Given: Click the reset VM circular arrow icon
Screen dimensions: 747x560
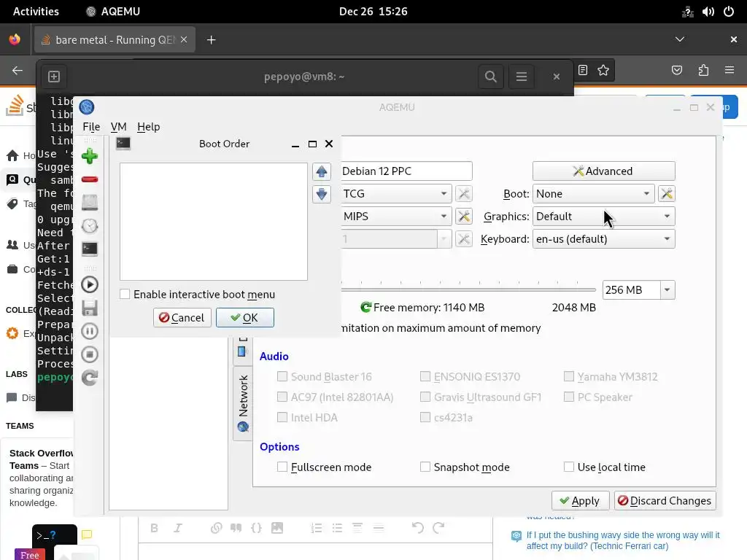Looking at the screenshot, I should (x=90, y=378).
